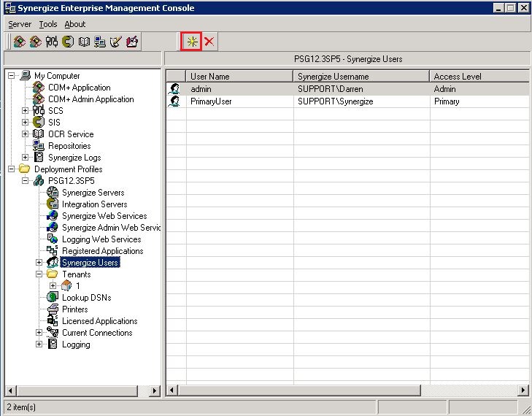Click the yellow star New User toolbar icon
This screenshot has height=416, width=532.
pyautogui.click(x=192, y=42)
